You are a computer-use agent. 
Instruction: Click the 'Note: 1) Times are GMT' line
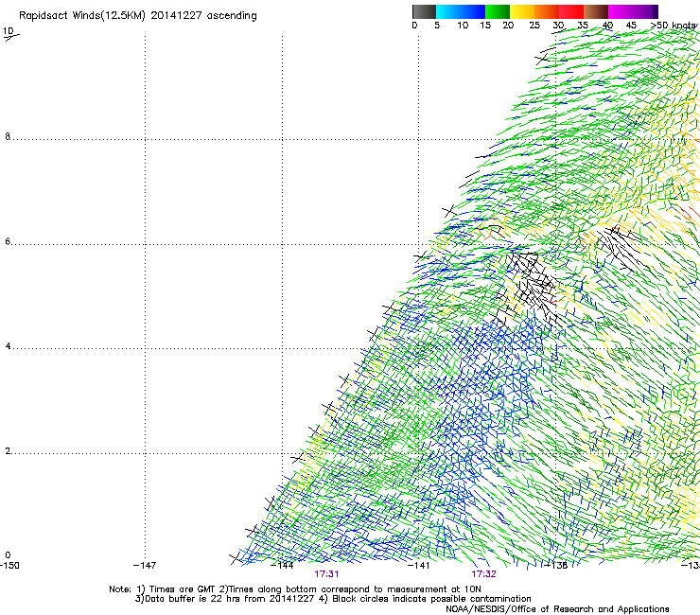pyautogui.click(x=295, y=589)
